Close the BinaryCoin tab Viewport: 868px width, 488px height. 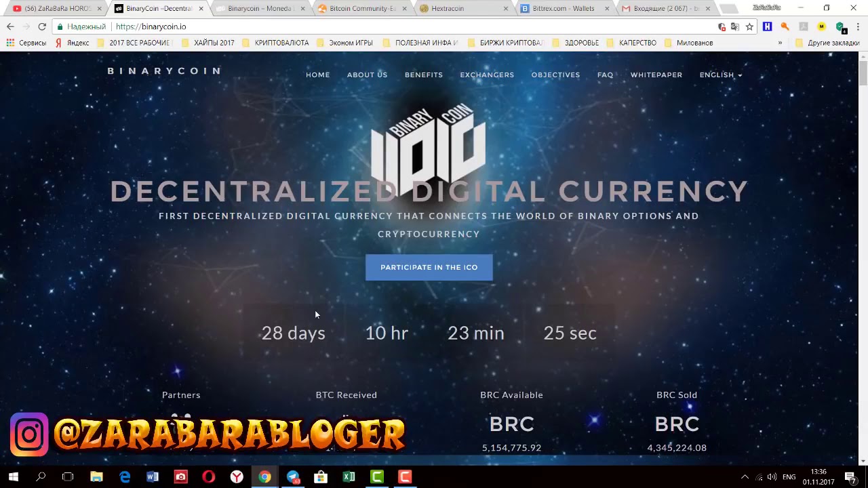tap(201, 9)
